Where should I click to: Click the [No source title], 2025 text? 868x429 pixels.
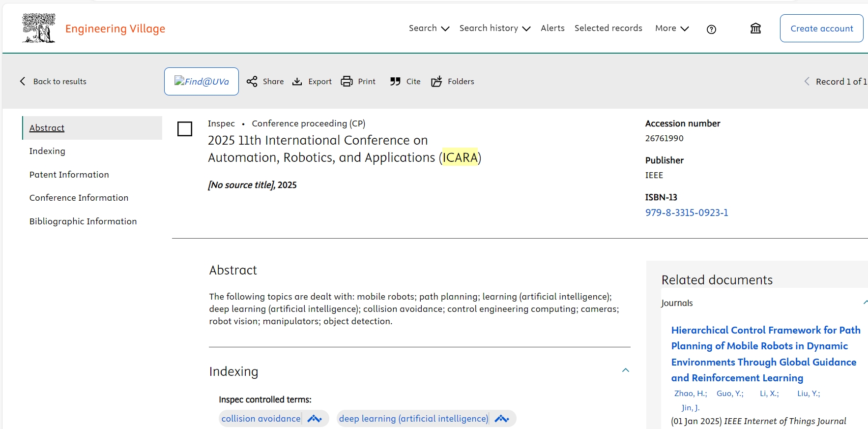[x=252, y=185]
